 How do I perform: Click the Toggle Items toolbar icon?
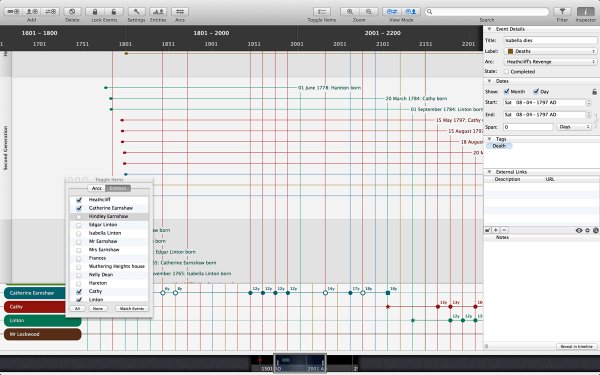click(x=322, y=12)
